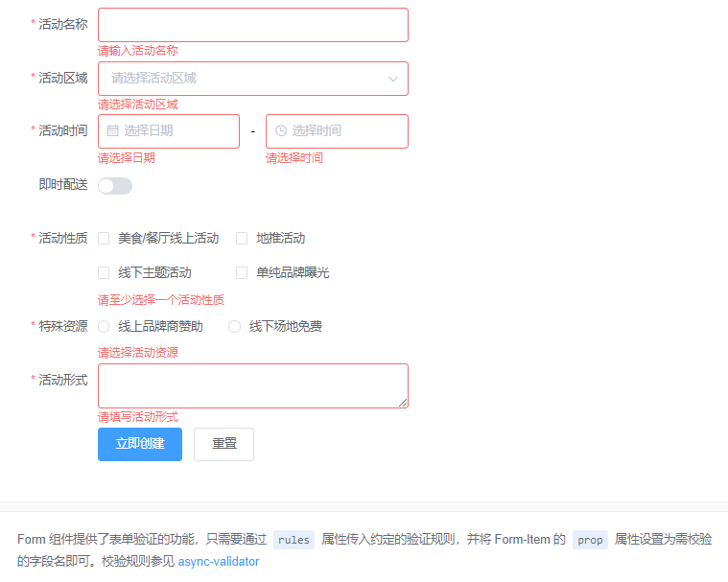Click the prop code tag

(590, 540)
